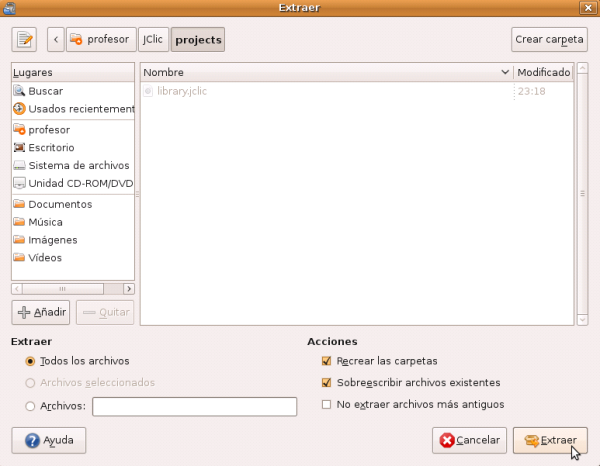Uncheck Sobreescribir archivos existentes
Screen dimensions: 600x466
point(326,383)
